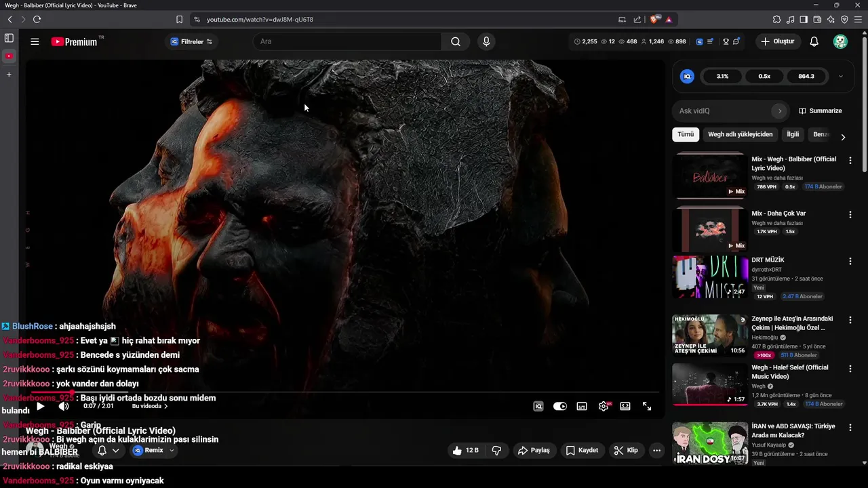This screenshot has height=488, width=868.
Task: Open the YouTube guide hamburger menu
Action: pos(35,41)
